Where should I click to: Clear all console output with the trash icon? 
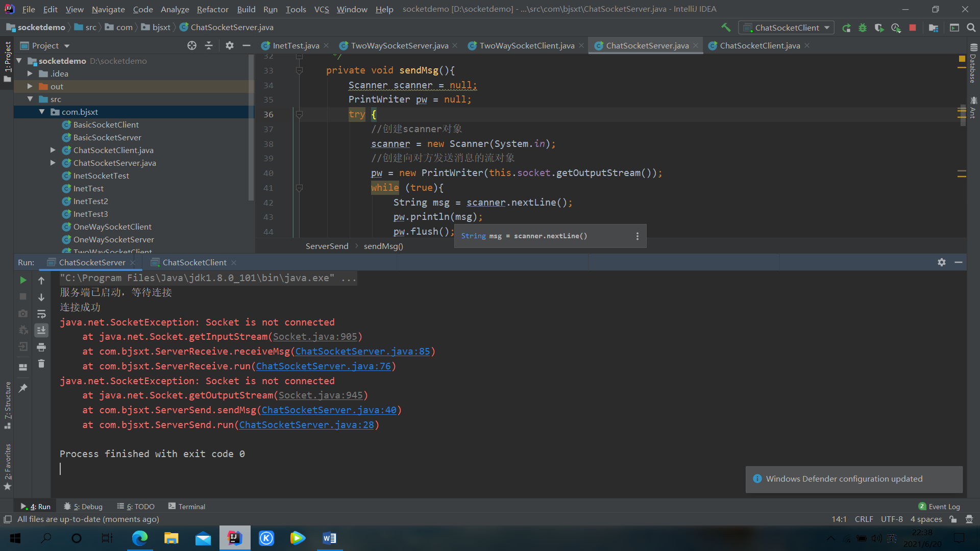[x=41, y=364]
